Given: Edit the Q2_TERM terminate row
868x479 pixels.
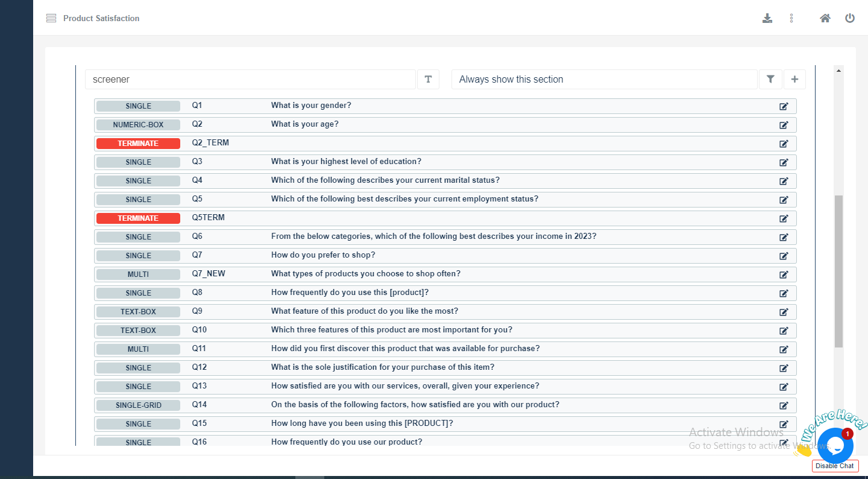Looking at the screenshot, I should 784,144.
